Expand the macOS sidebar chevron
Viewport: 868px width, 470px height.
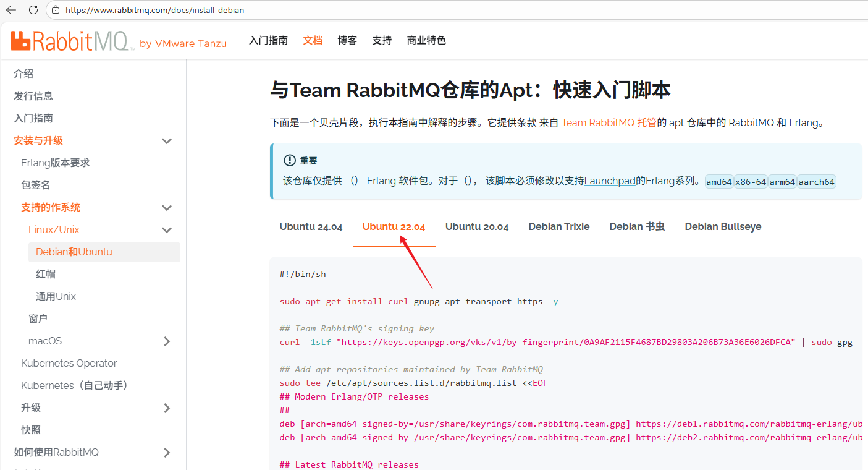[x=167, y=341]
